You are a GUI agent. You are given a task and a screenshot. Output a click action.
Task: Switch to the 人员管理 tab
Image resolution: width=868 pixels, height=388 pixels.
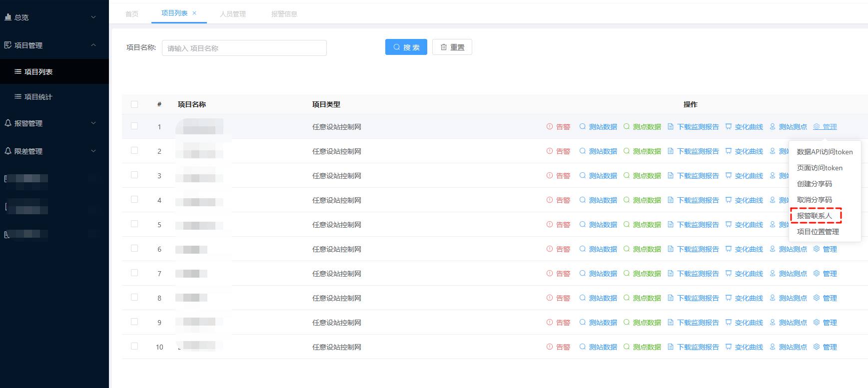233,14
